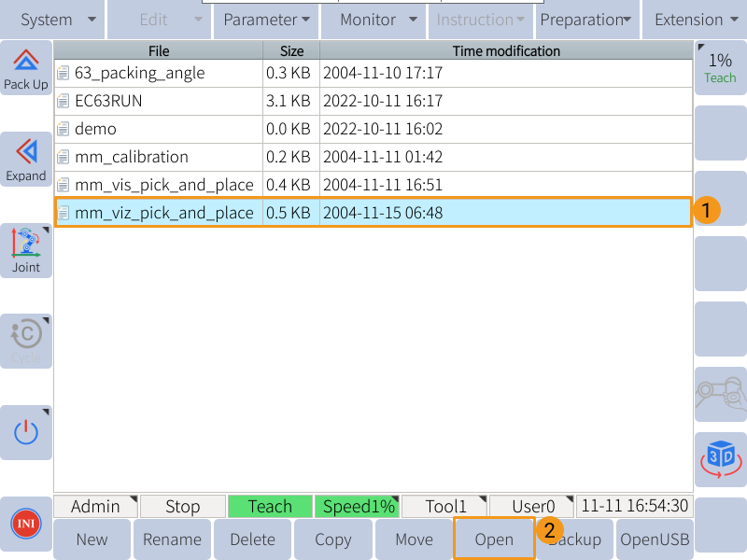Select the 63_packing_angle file name
Image resolution: width=747 pixels, height=560 pixels.
pos(139,73)
